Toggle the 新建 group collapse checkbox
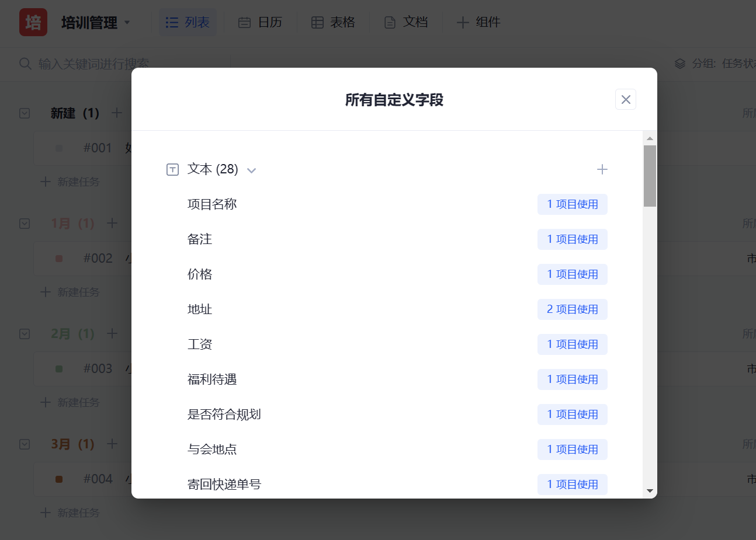The width and height of the screenshot is (756, 540). pyautogui.click(x=25, y=113)
